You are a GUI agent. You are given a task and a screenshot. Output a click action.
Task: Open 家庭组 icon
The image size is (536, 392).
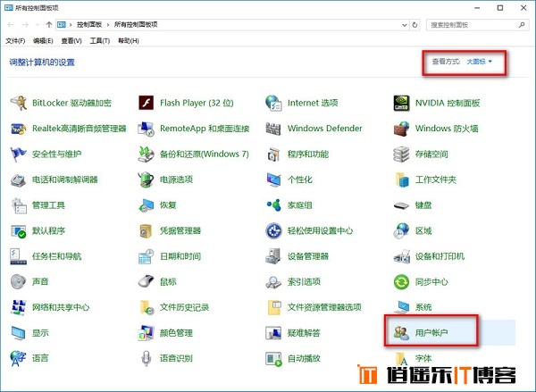(x=273, y=205)
